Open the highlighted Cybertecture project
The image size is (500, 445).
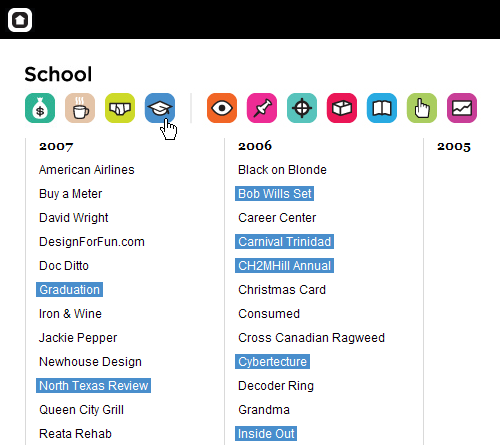(x=272, y=362)
